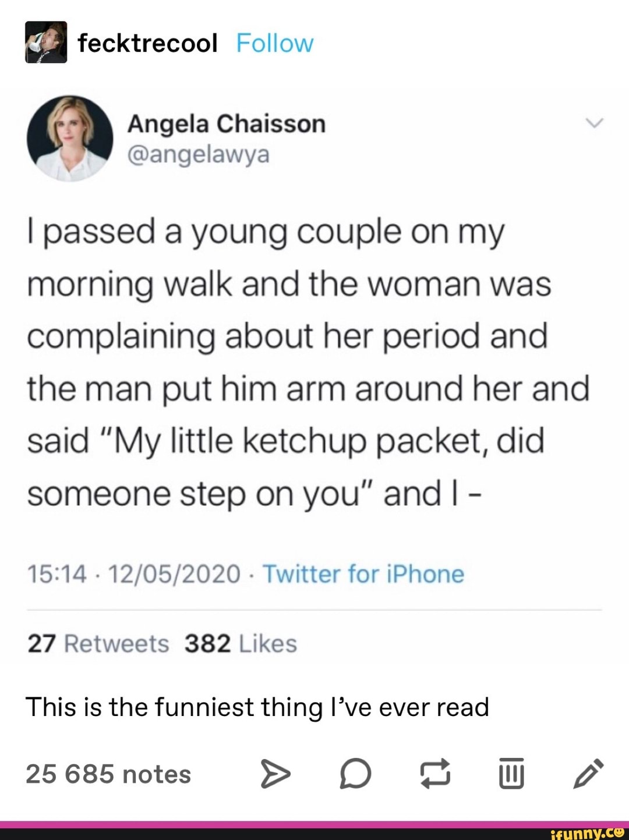The image size is (629, 840).
Task: Click the trash delete icon
Action: click(x=511, y=774)
